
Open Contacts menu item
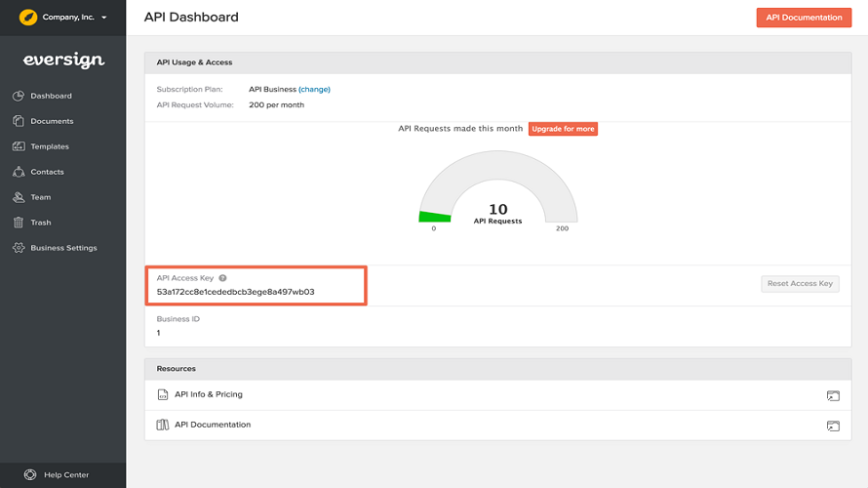click(x=47, y=172)
